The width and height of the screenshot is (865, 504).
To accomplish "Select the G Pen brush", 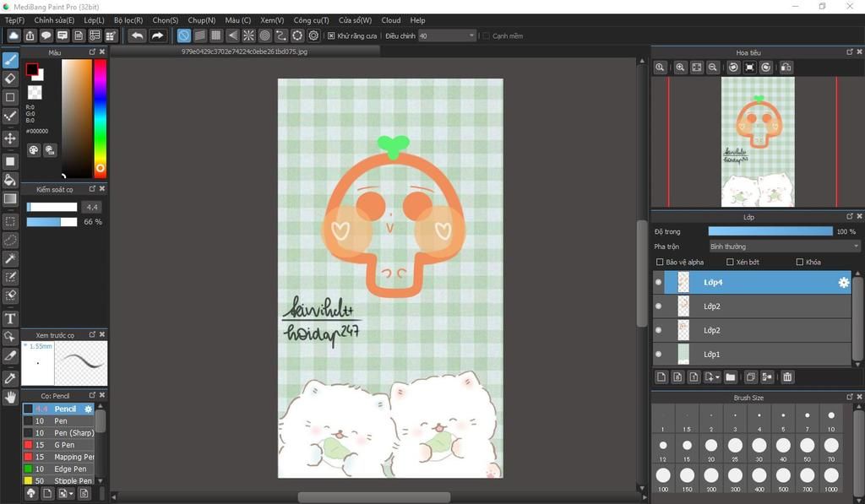I will [x=58, y=445].
